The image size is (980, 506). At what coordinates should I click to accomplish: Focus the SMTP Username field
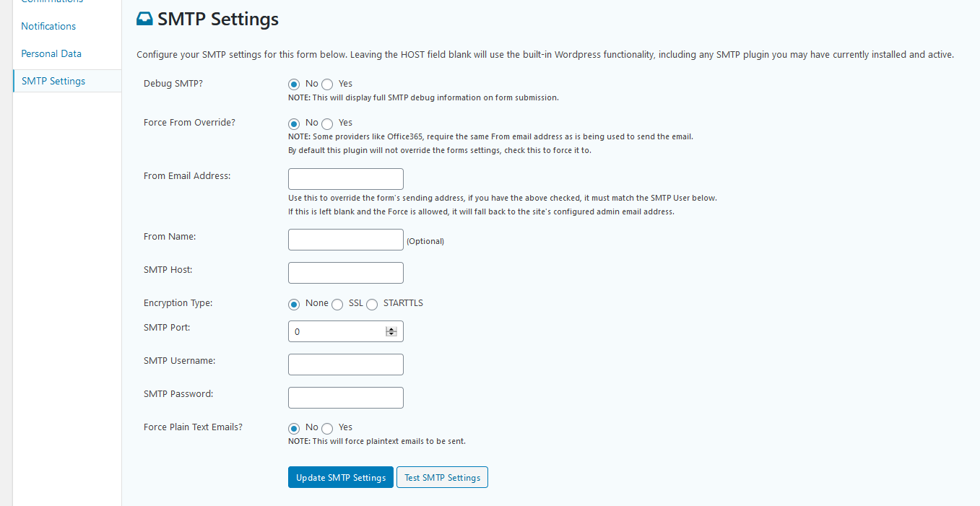pyautogui.click(x=346, y=365)
